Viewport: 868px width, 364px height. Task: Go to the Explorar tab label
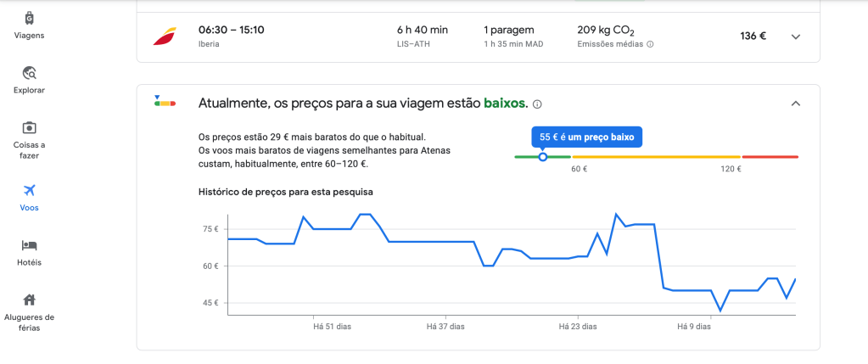[30, 90]
